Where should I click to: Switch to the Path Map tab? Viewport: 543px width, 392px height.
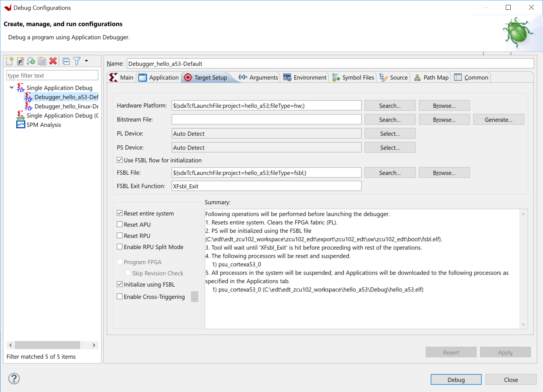431,77
